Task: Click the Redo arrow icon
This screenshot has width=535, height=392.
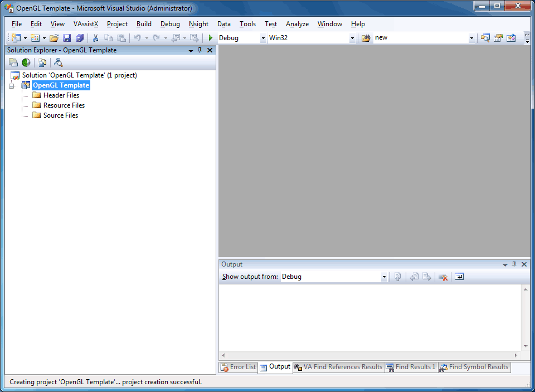Action: pos(156,38)
